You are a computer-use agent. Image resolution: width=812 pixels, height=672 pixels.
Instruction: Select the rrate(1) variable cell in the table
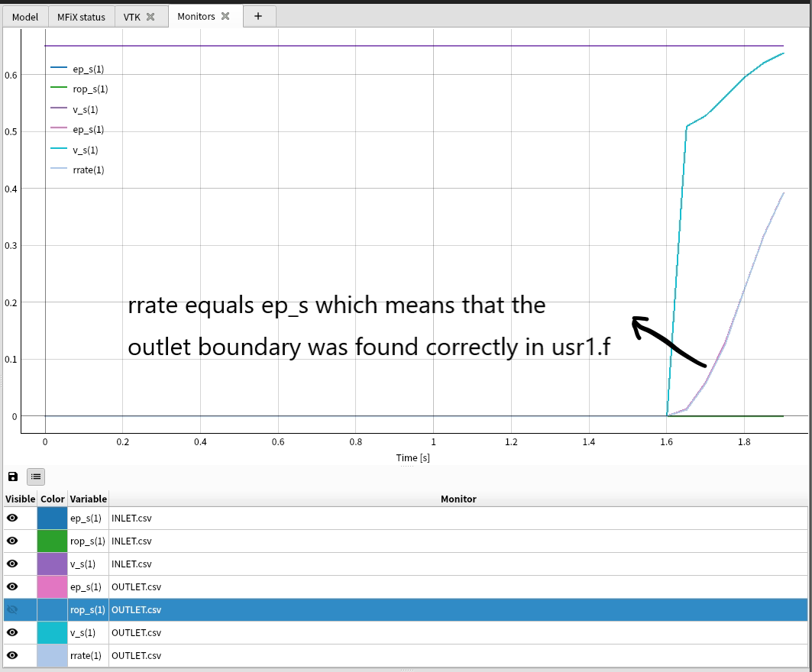click(86, 655)
